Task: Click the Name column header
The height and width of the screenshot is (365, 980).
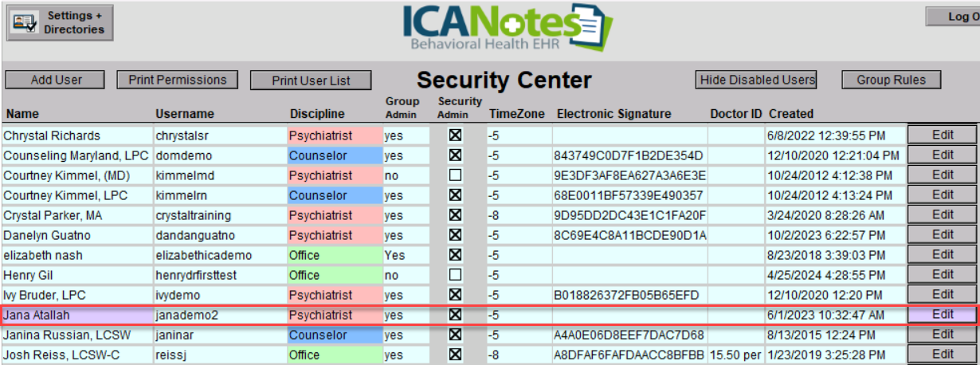Action: (x=21, y=114)
